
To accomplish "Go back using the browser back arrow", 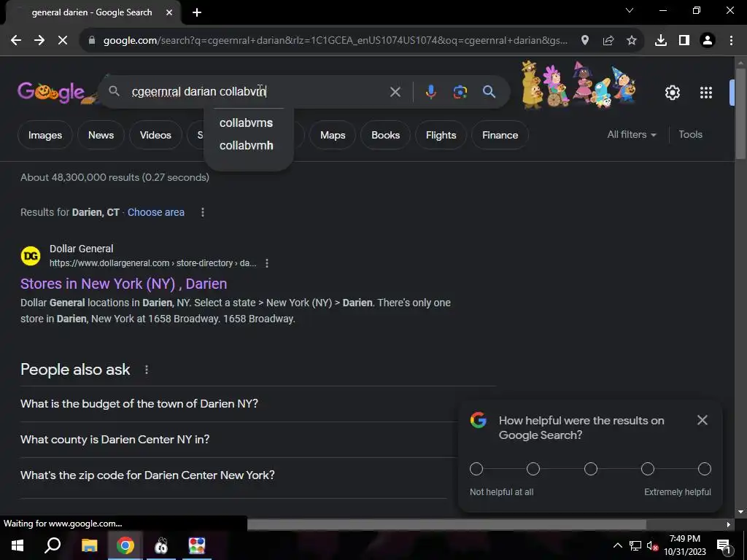I will tap(16, 41).
